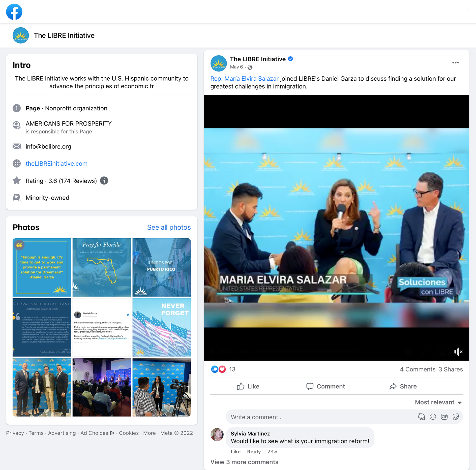This screenshot has width=476, height=470.
Task: Click See all photos
Action: coord(169,227)
